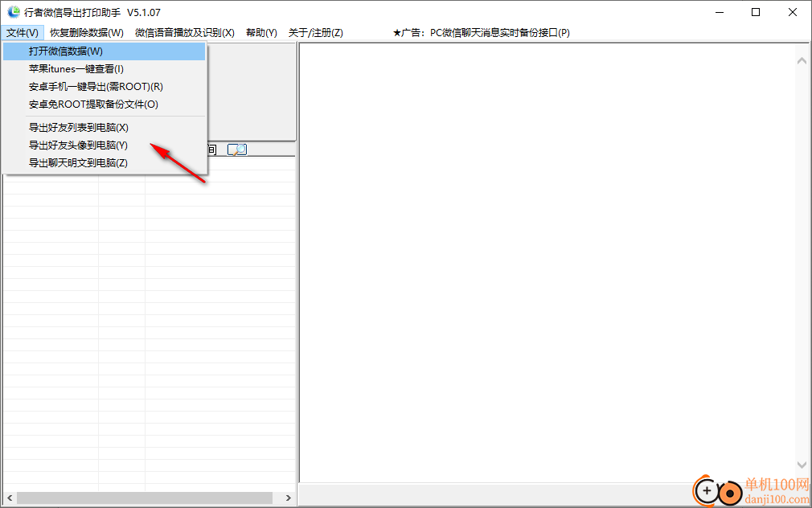Viewport: 812px width, 508px height.
Task: Minimize the application window
Action: pyautogui.click(x=720, y=12)
